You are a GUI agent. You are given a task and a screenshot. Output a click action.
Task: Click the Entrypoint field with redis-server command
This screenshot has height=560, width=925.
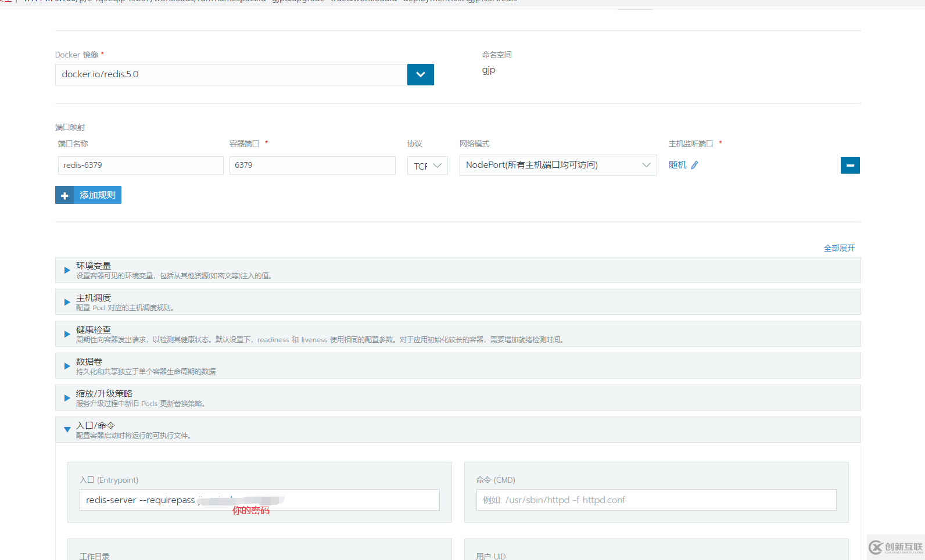coord(260,500)
